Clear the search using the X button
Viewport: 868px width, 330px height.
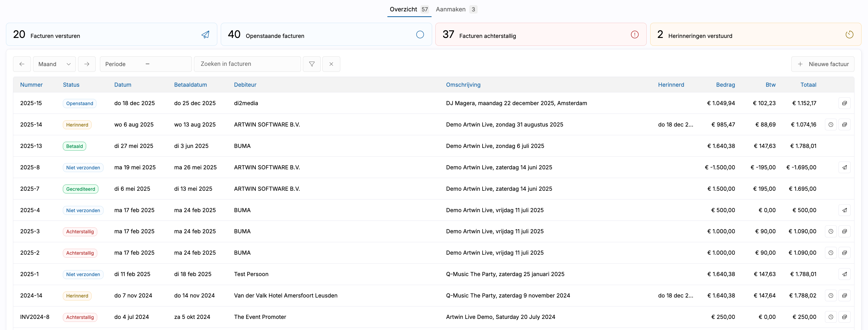[331, 64]
